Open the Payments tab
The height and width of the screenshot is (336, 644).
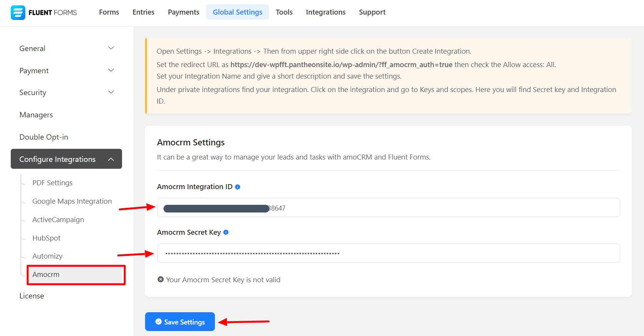coord(183,12)
